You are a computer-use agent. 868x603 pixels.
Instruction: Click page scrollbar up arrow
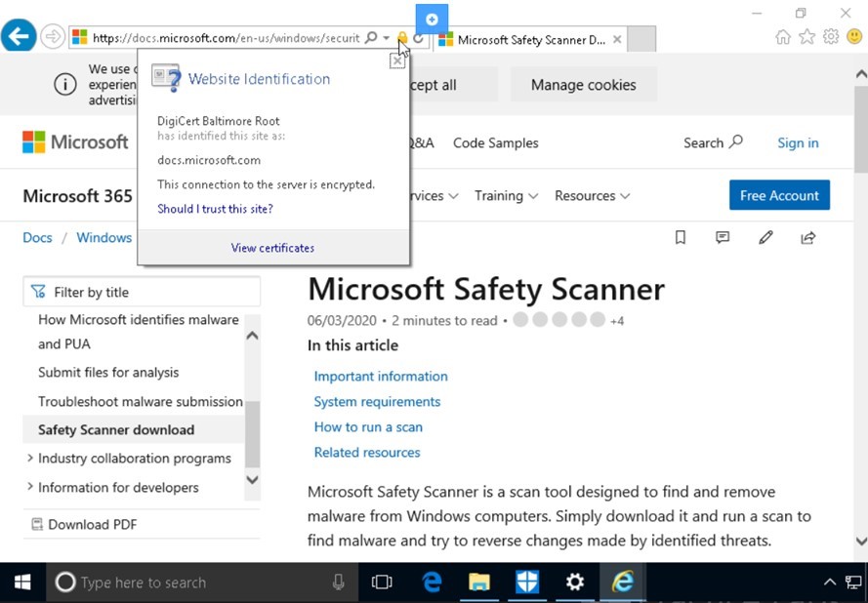pyautogui.click(x=861, y=73)
